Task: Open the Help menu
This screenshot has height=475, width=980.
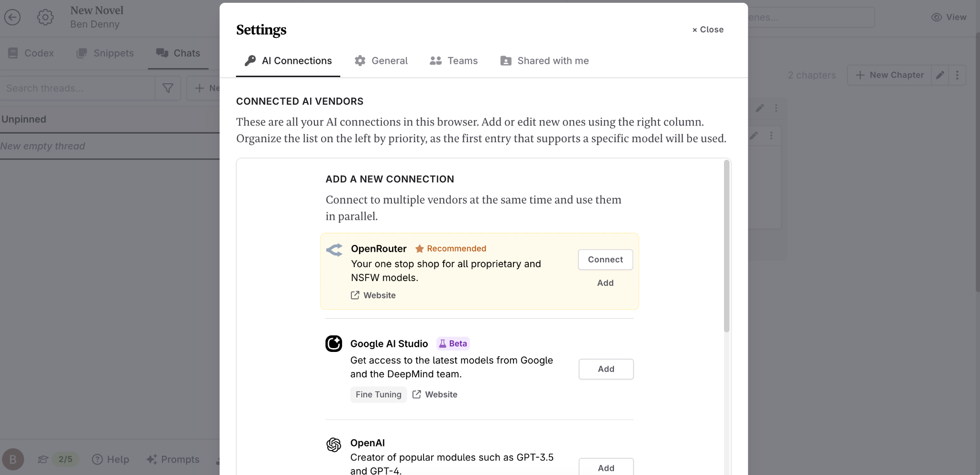Action: click(x=111, y=459)
